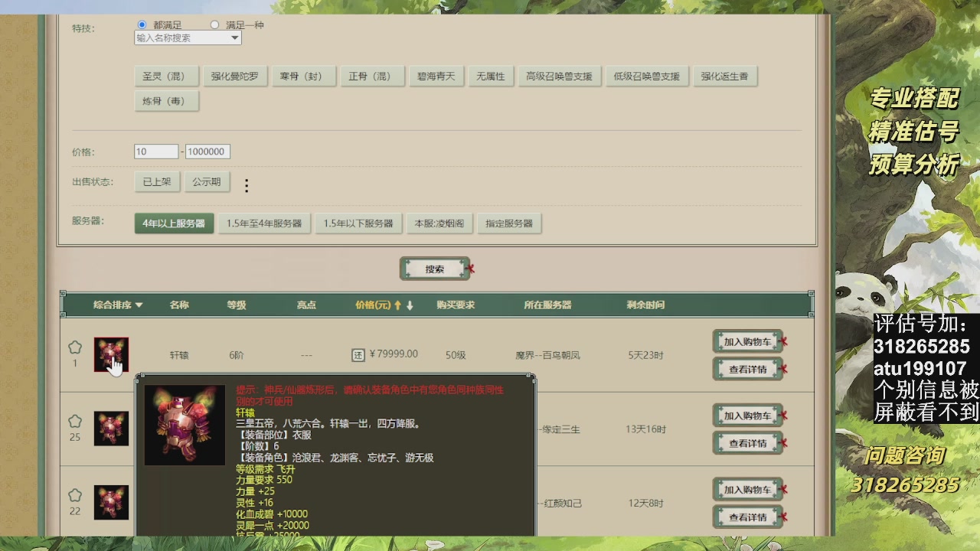Screen dimensions: 980x551
Task: Toggle the 已上架 sale status filter
Action: click(156, 182)
